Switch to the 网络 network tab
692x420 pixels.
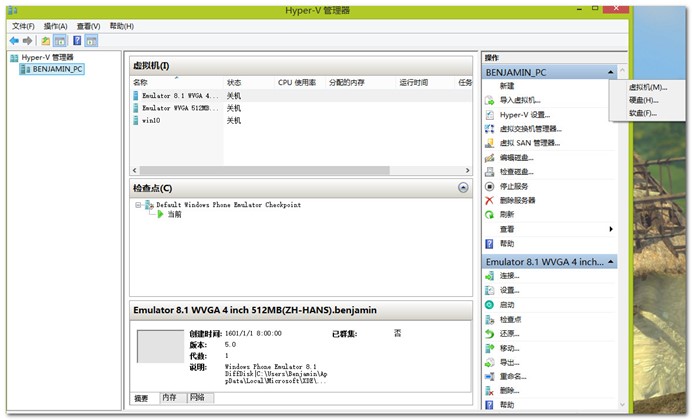point(197,398)
